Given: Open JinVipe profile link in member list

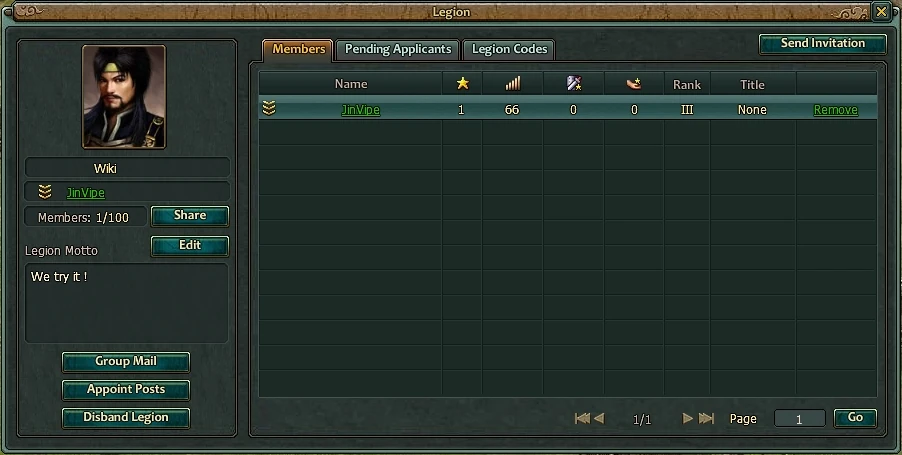Looking at the screenshot, I should pyautogui.click(x=361, y=110).
